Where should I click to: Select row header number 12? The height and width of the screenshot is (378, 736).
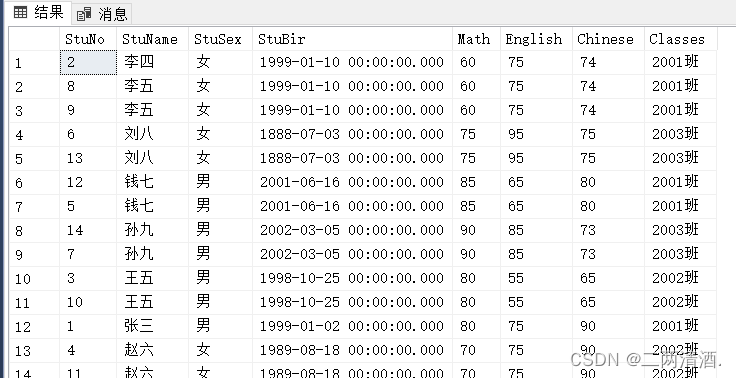tap(35, 326)
